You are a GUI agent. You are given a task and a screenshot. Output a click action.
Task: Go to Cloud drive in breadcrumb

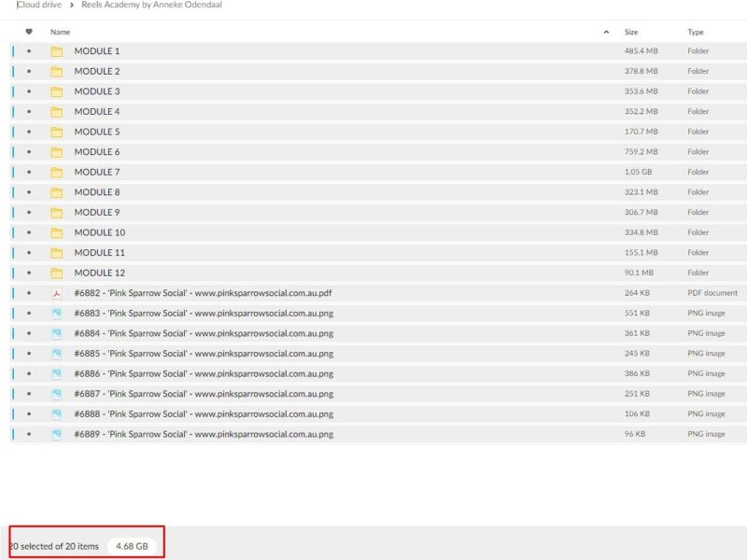(39, 5)
